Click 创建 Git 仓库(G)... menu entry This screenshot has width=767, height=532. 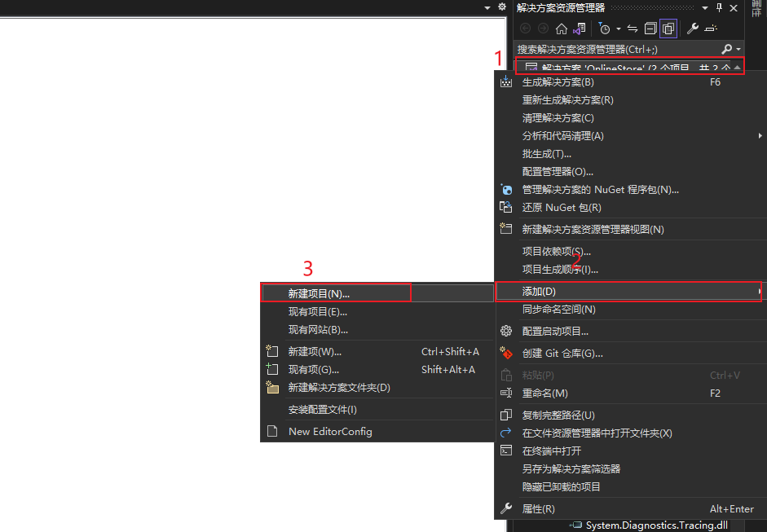coord(562,354)
